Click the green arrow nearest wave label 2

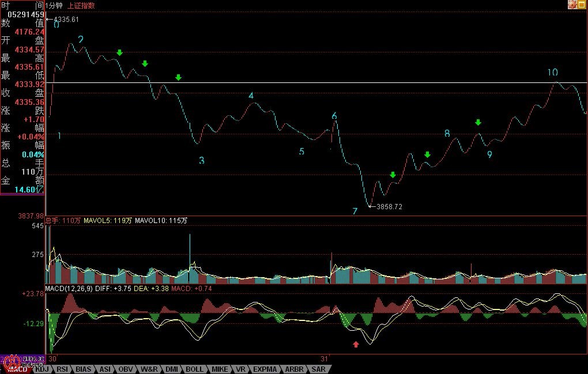pyautogui.click(x=119, y=53)
